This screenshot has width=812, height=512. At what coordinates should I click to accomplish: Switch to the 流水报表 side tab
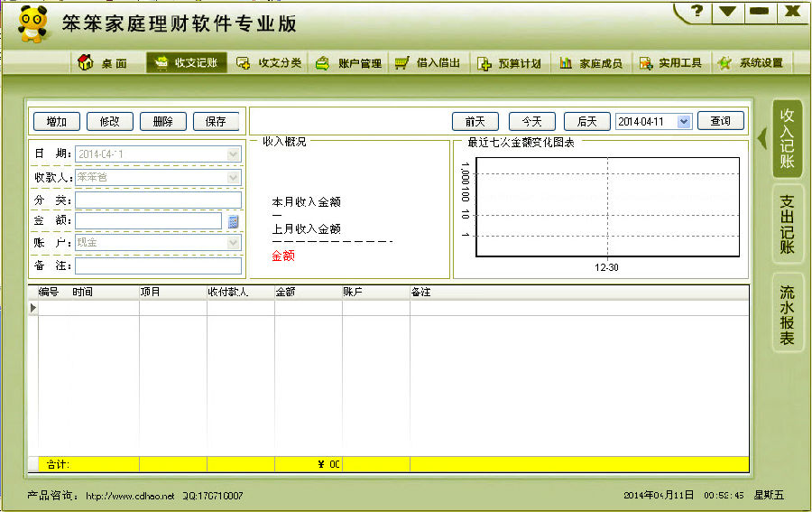click(787, 315)
